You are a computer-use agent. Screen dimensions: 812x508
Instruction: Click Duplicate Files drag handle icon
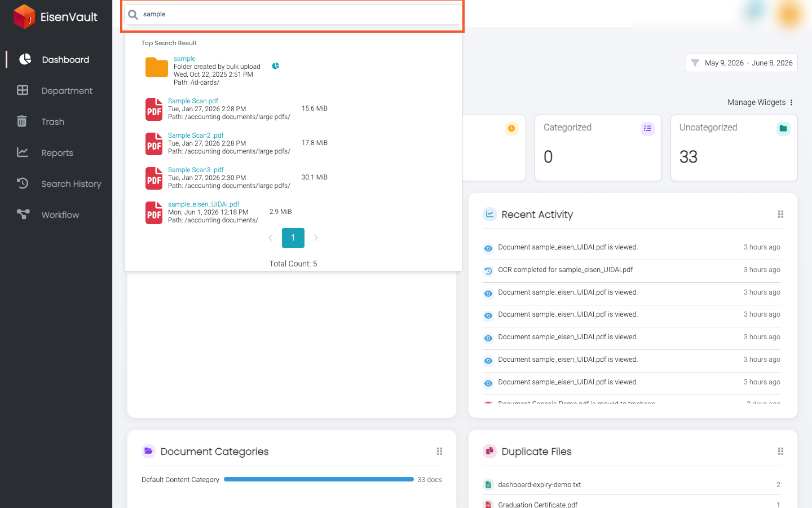tap(780, 452)
